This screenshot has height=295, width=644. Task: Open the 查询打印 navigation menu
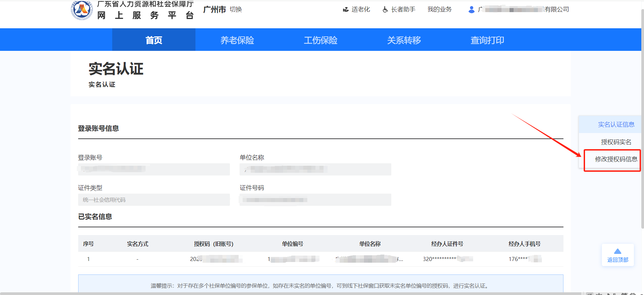tap(487, 40)
